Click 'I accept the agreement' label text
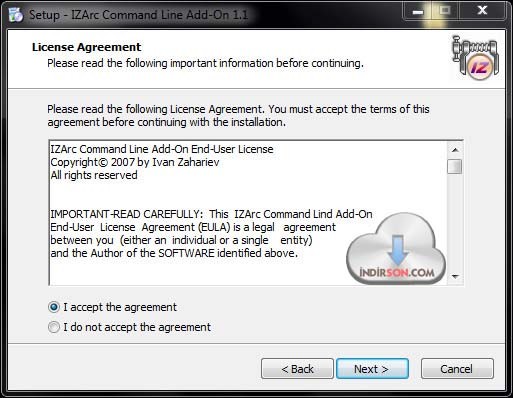The width and height of the screenshot is (513, 398). (x=120, y=307)
